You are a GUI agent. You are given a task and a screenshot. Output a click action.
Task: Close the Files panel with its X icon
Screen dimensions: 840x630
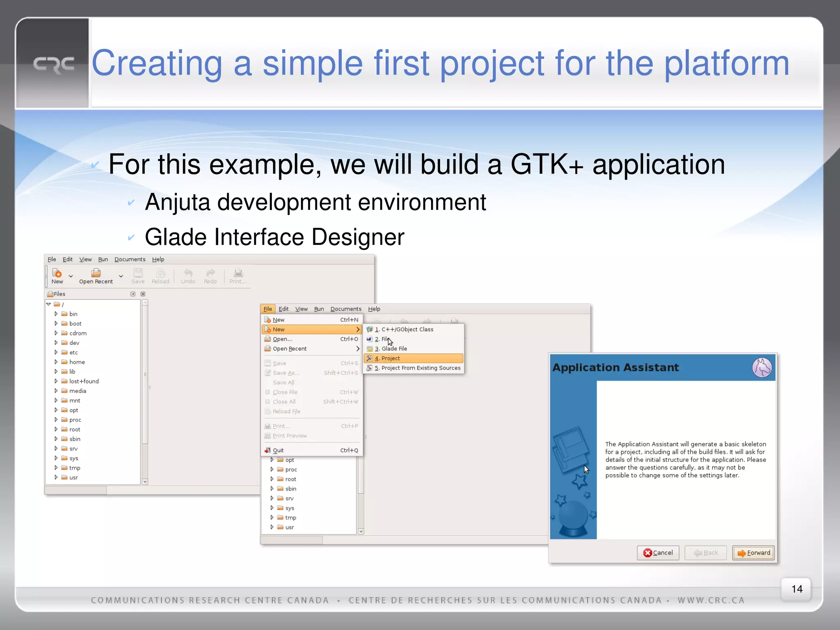click(x=143, y=294)
